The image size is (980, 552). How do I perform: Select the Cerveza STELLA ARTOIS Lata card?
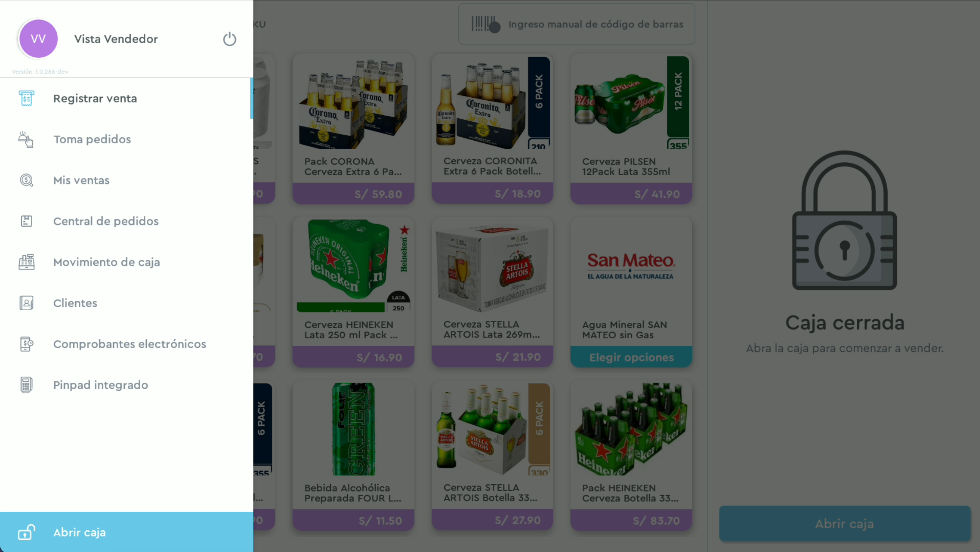click(492, 292)
